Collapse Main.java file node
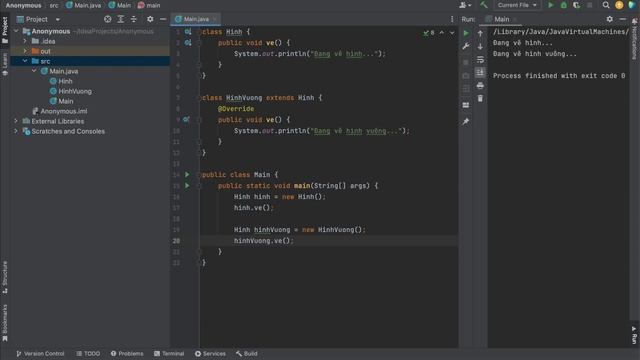This screenshot has width=640, height=360. tap(34, 71)
